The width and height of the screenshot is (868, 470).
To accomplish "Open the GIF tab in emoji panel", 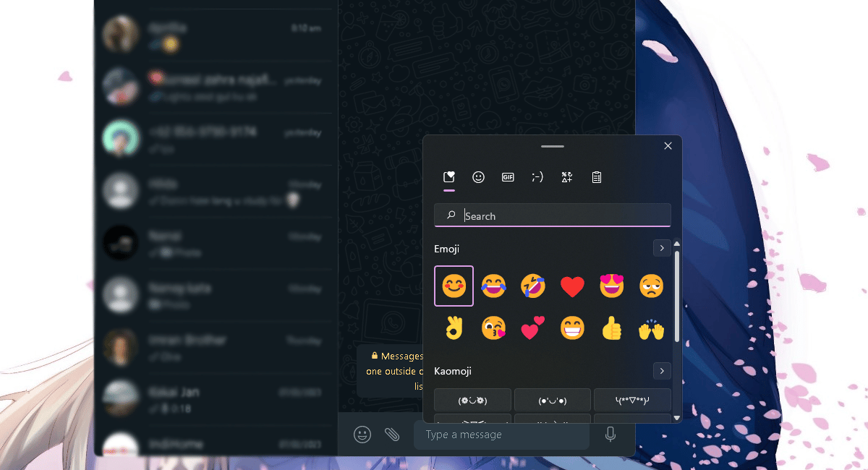I will pos(508,177).
